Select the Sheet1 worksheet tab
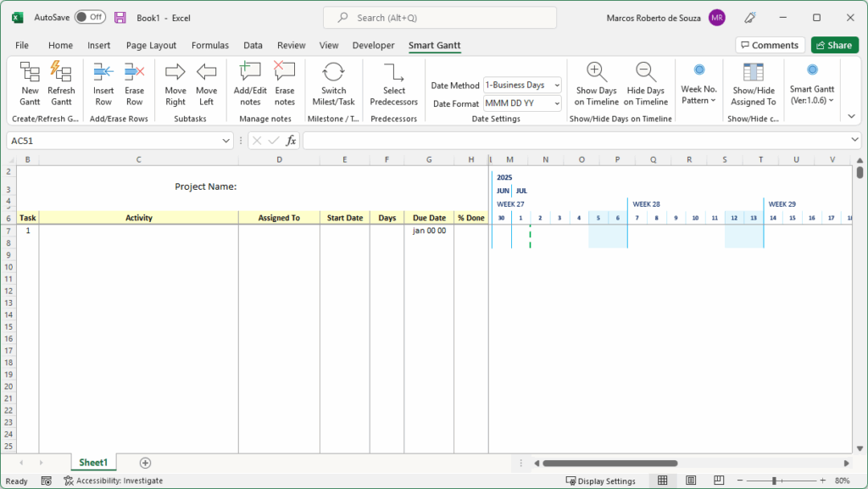The image size is (868, 489). [x=93, y=463]
